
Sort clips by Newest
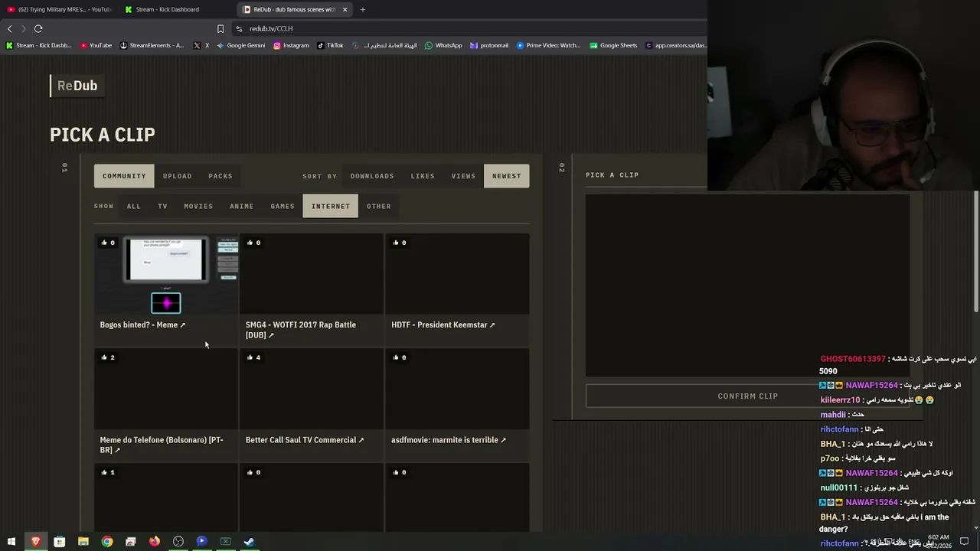[x=507, y=176]
